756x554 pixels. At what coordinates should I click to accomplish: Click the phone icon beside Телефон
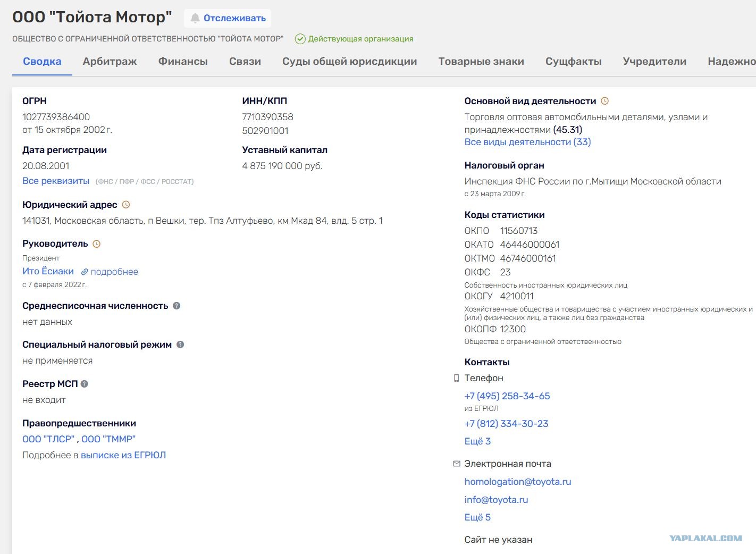click(456, 379)
